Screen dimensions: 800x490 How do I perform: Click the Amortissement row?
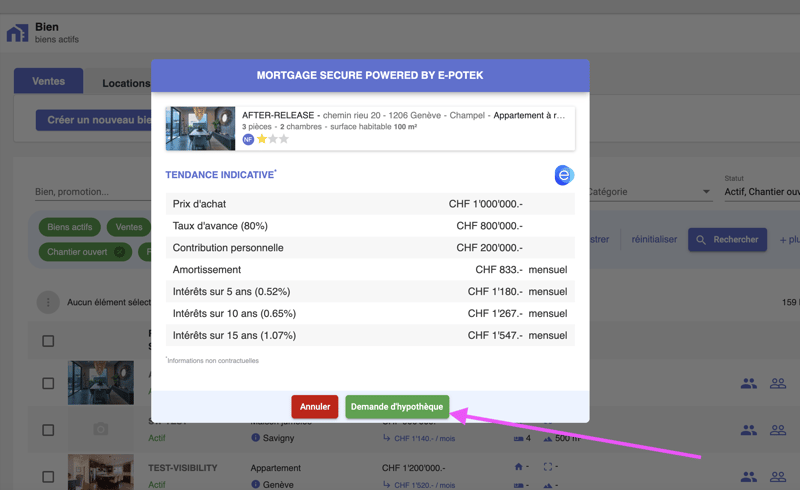(370, 270)
